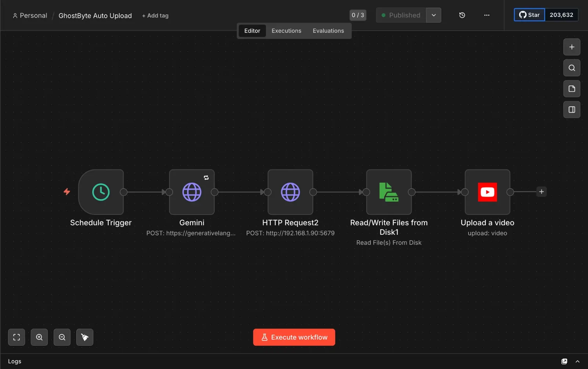Open the YouTube Upload a video node

tap(487, 192)
